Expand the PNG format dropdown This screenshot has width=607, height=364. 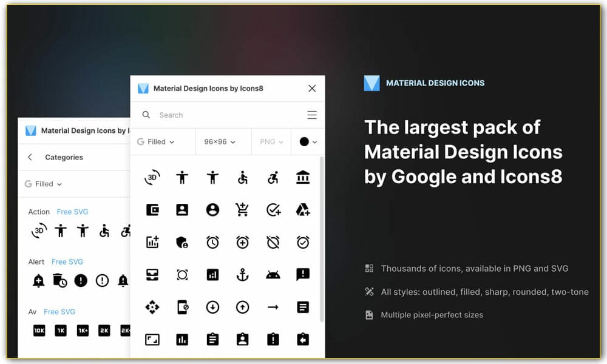[271, 142]
